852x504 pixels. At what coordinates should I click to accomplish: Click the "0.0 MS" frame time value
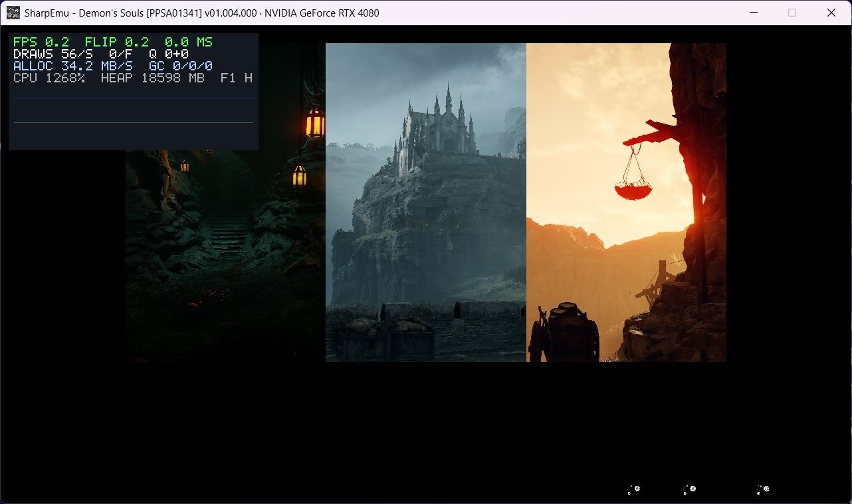[189, 42]
